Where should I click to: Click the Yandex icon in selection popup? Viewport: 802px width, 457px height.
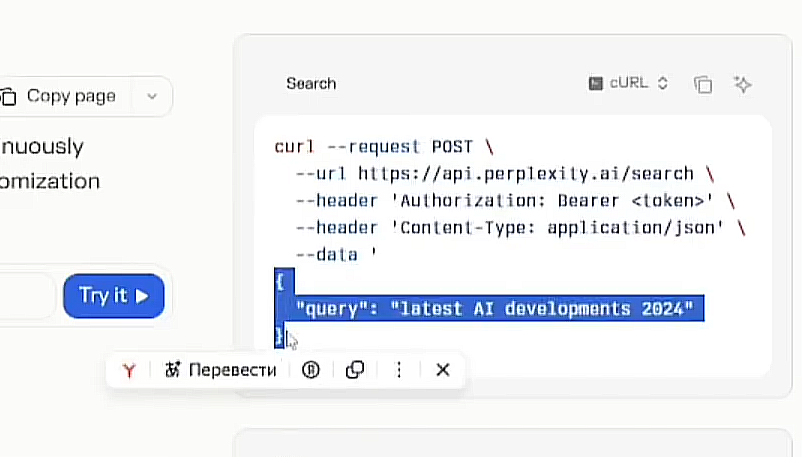pos(129,370)
